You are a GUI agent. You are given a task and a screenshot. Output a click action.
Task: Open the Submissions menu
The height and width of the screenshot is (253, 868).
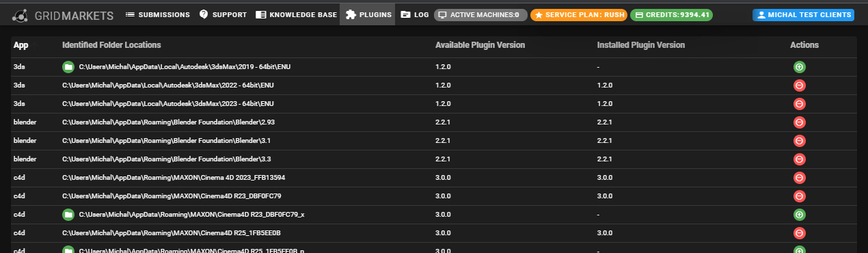click(158, 14)
